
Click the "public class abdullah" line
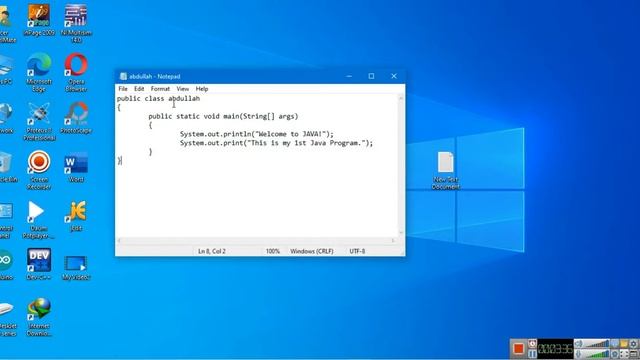[x=158, y=98]
